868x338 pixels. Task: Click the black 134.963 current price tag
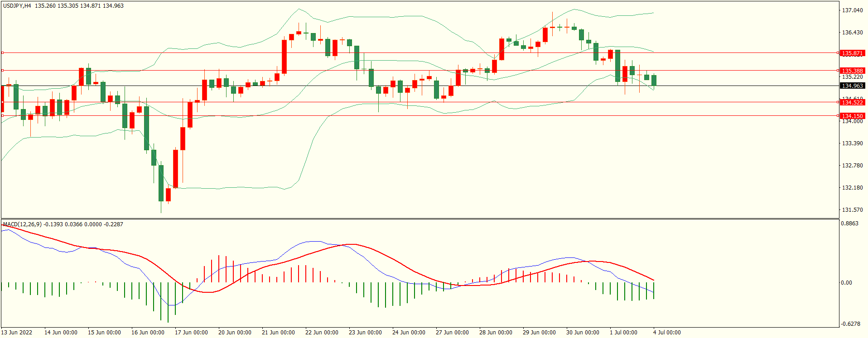(852, 86)
